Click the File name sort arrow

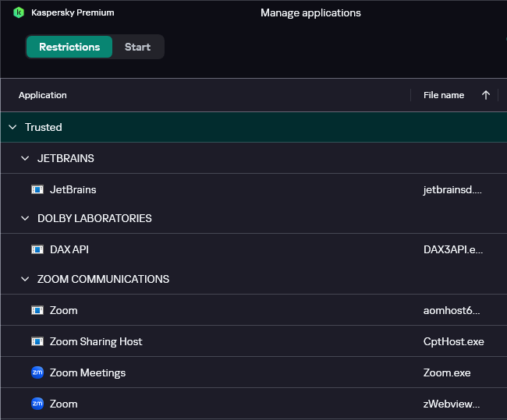coord(486,95)
